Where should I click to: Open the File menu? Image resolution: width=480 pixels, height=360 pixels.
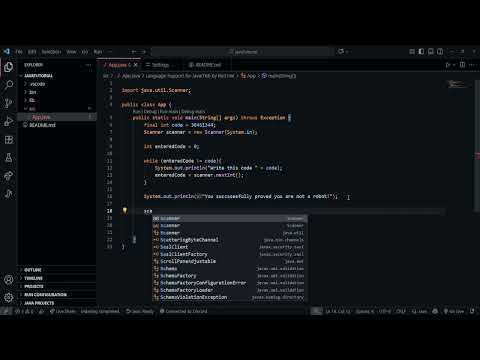click(19, 52)
